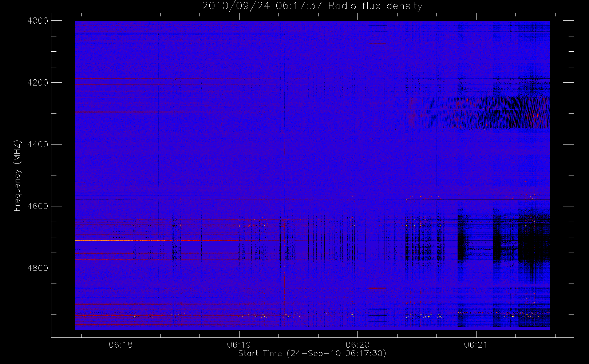Click the 4000 frequency tick label
Screen dimensions: 589x364
(x=38, y=21)
